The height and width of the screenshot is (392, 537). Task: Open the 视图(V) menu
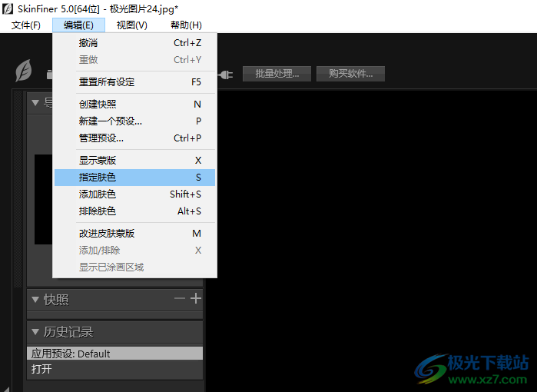tap(132, 25)
